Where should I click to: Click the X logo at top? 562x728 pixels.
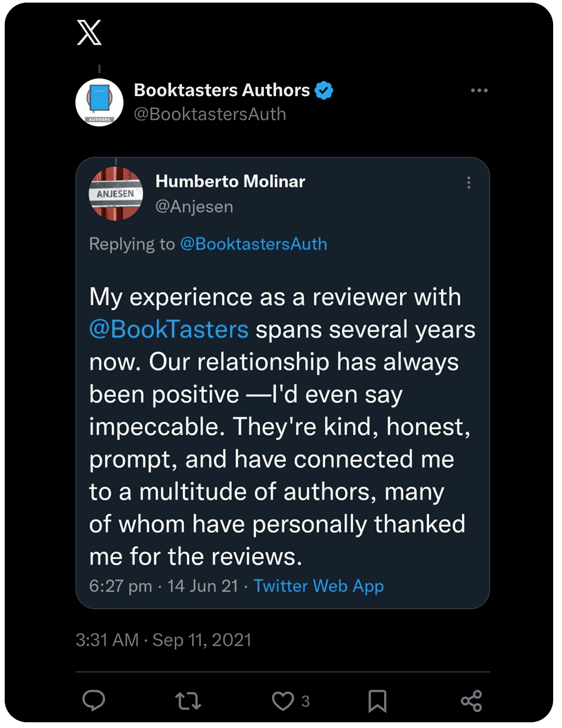(89, 32)
